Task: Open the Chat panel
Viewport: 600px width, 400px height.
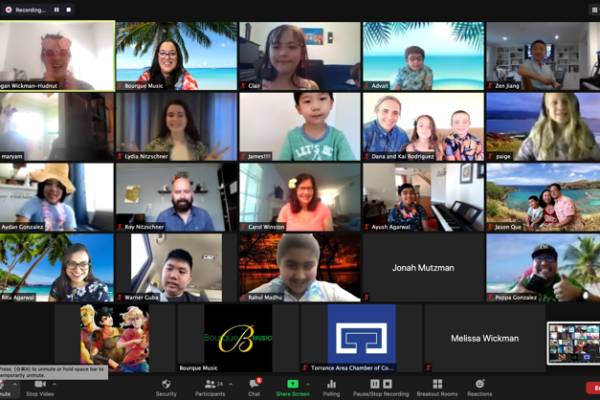Action: point(254,384)
